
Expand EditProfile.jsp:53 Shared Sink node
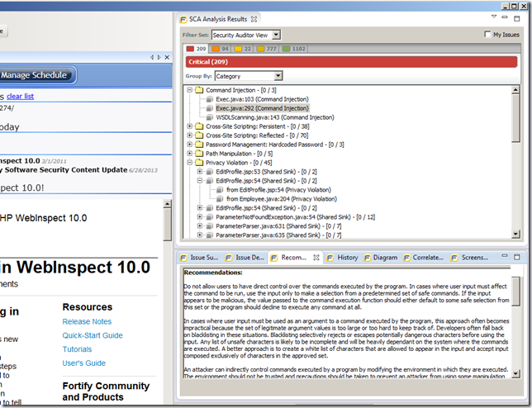tap(200, 172)
